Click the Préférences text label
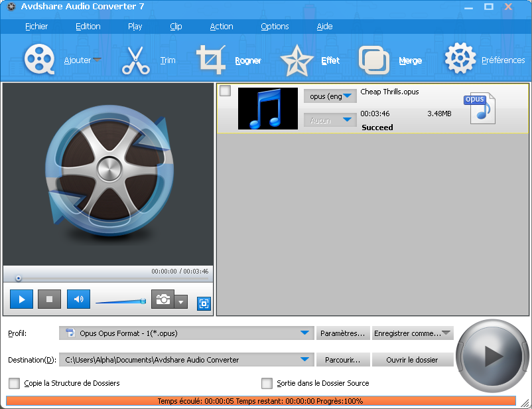This screenshot has width=532, height=409. [503, 60]
